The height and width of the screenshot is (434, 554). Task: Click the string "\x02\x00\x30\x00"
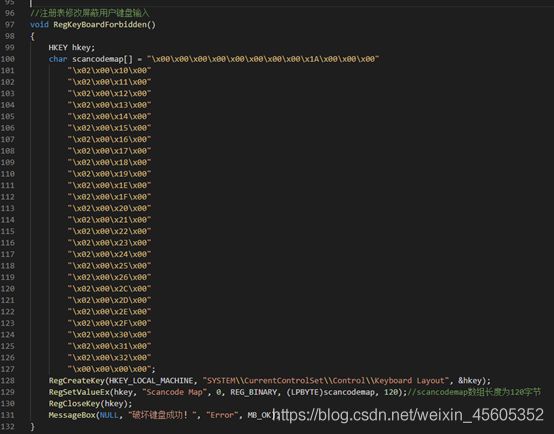110,335
